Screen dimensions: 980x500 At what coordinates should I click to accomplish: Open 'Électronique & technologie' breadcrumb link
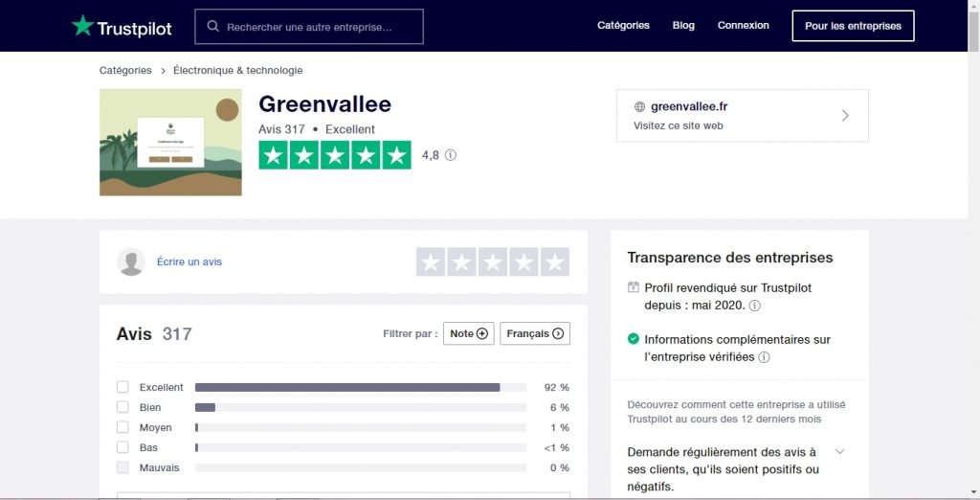238,70
